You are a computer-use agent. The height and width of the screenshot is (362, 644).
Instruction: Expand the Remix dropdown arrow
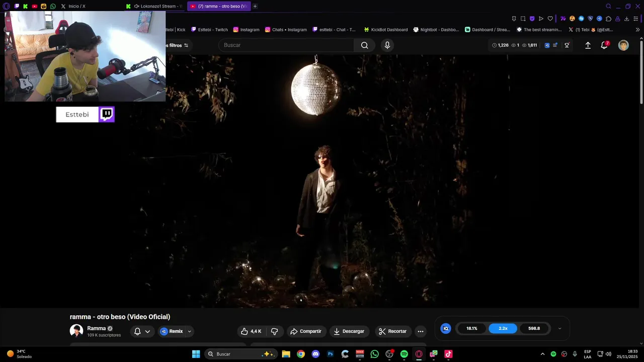190,331
